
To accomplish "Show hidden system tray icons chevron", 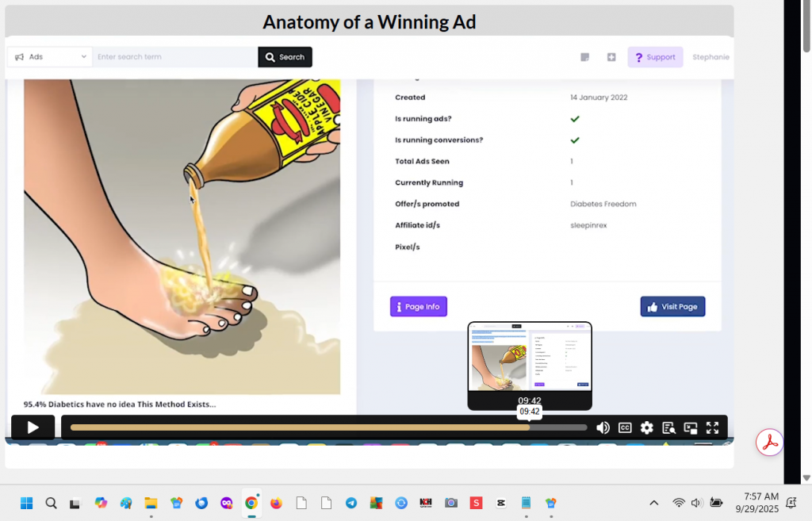I will [x=654, y=503].
